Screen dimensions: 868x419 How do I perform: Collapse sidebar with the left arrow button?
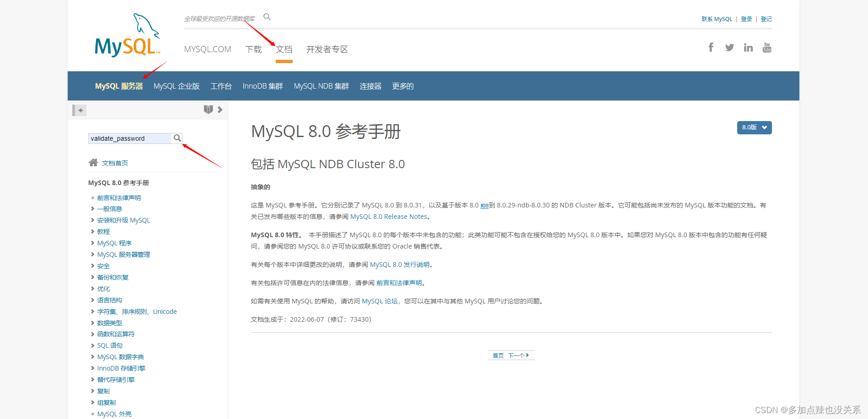(x=80, y=110)
